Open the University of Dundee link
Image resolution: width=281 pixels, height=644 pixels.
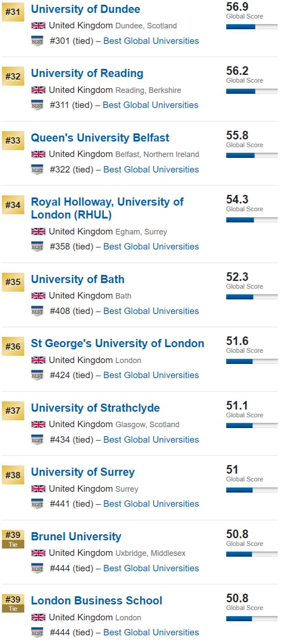[86, 9]
